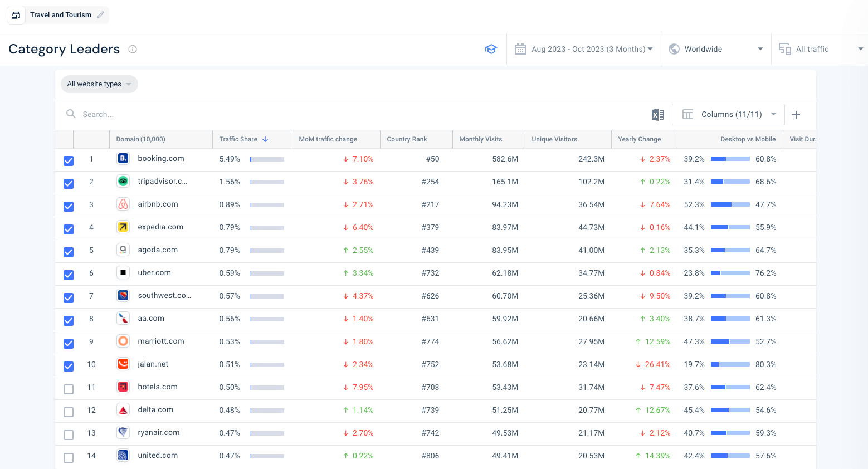Viewport: 868px width, 469px height.
Task: Add column with the plus icon
Action: tap(796, 114)
